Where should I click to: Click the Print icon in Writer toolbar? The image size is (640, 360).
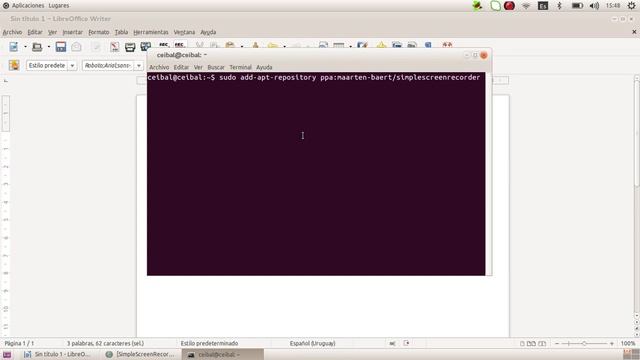click(x=130, y=47)
